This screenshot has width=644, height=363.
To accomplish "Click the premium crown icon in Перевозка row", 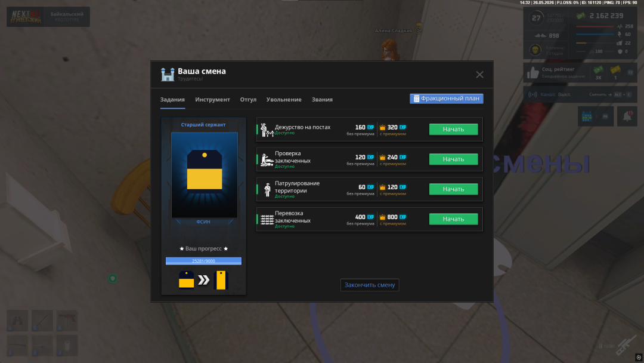I will point(382,217).
